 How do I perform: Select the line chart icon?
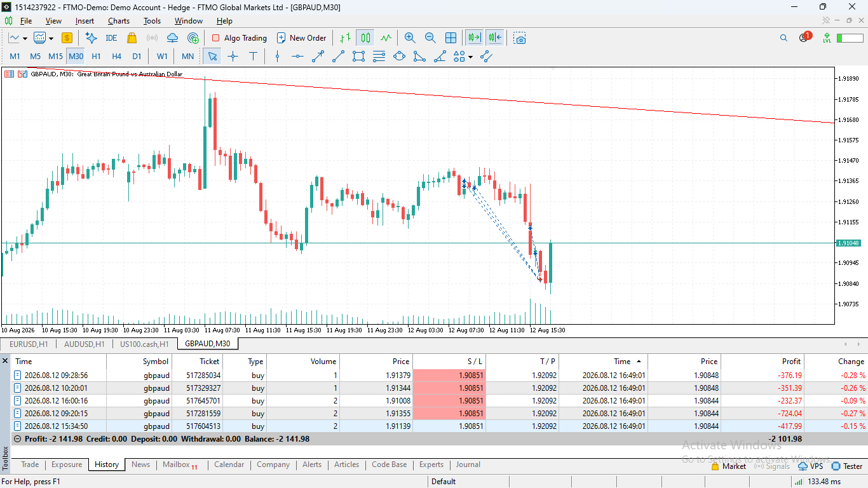click(x=386, y=38)
